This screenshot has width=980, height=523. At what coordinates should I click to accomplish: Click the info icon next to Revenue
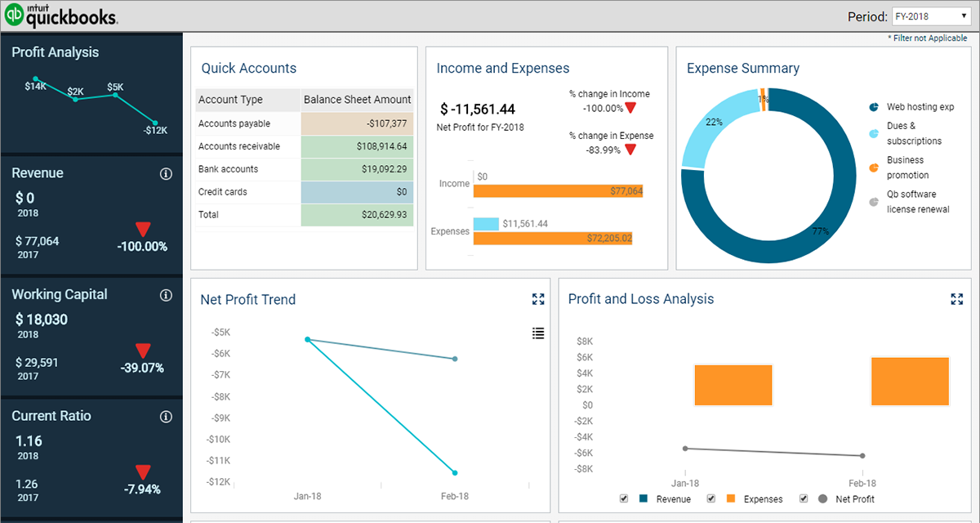pos(166,174)
